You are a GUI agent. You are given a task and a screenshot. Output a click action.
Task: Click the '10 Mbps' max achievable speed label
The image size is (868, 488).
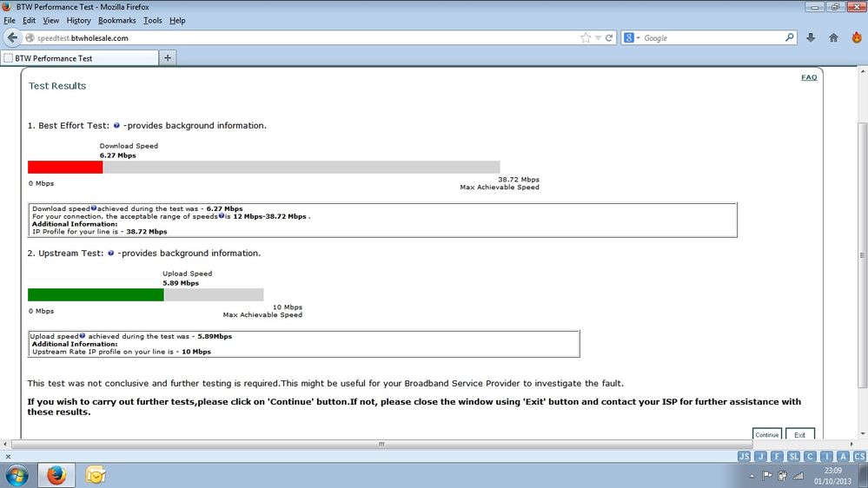(288, 307)
